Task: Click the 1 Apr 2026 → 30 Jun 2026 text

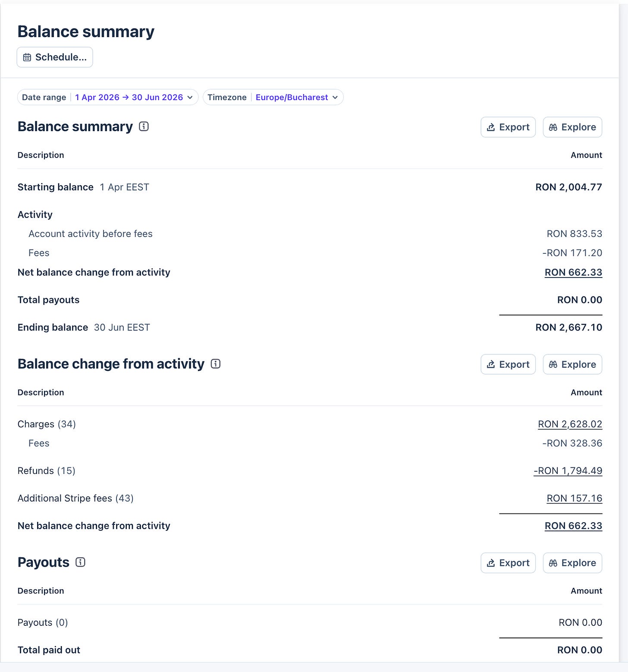Action: (129, 97)
